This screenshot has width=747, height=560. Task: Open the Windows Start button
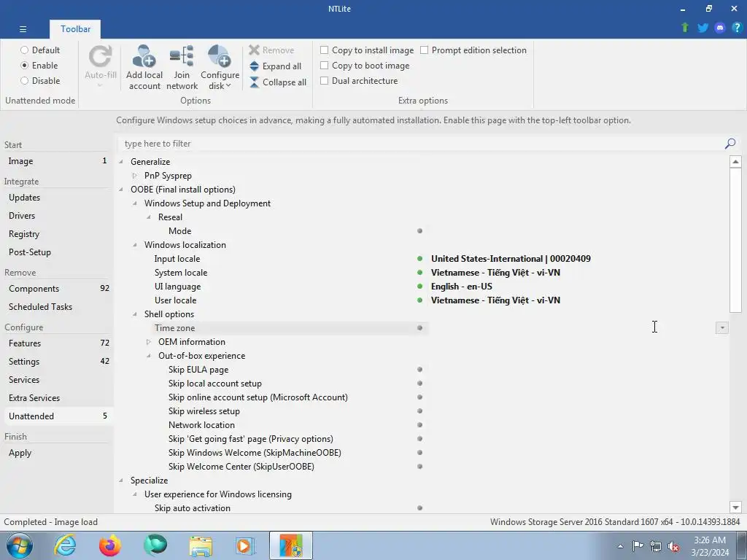[20, 545]
